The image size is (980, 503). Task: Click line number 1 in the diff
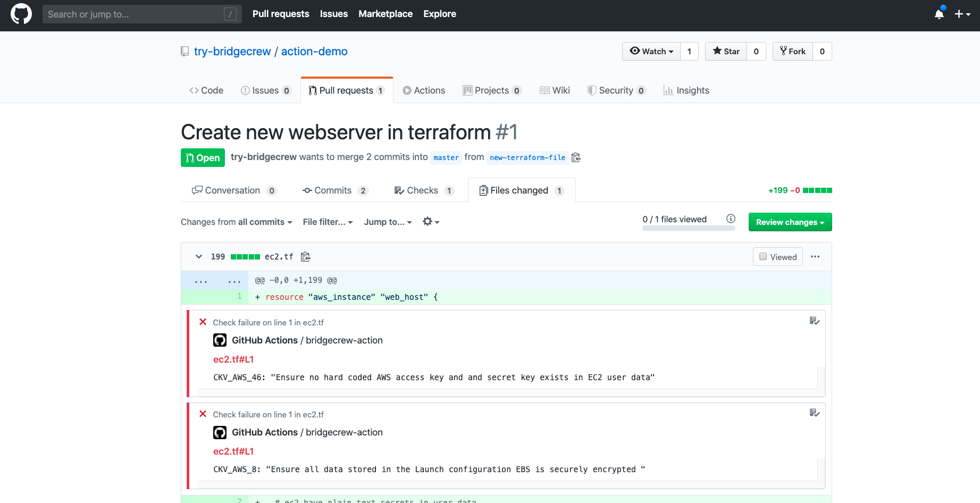click(239, 296)
